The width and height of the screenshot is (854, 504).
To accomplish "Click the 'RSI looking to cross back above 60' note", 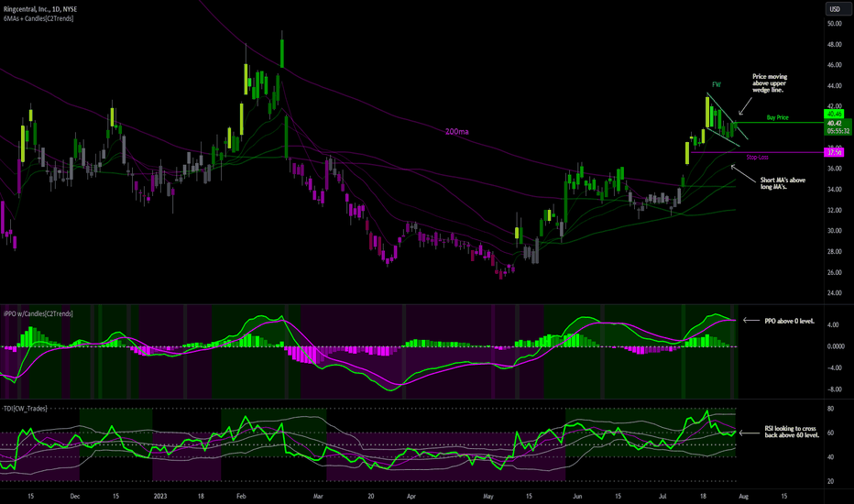I will [x=792, y=433].
